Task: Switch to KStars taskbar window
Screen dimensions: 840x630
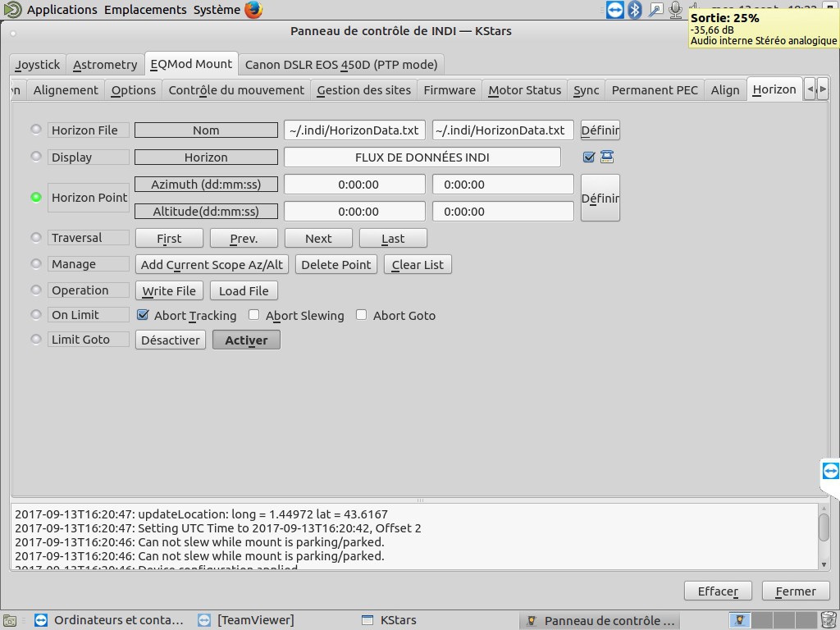Action: [390, 620]
